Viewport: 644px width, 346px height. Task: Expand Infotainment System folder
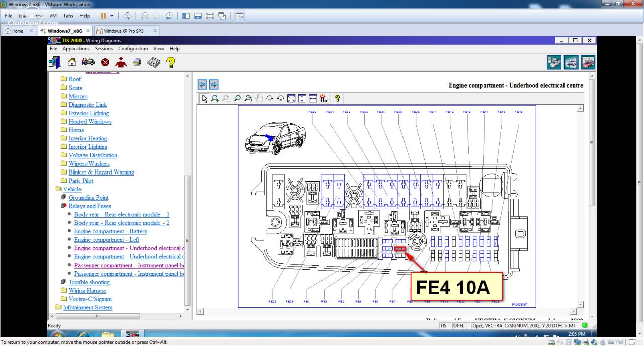[x=88, y=308]
